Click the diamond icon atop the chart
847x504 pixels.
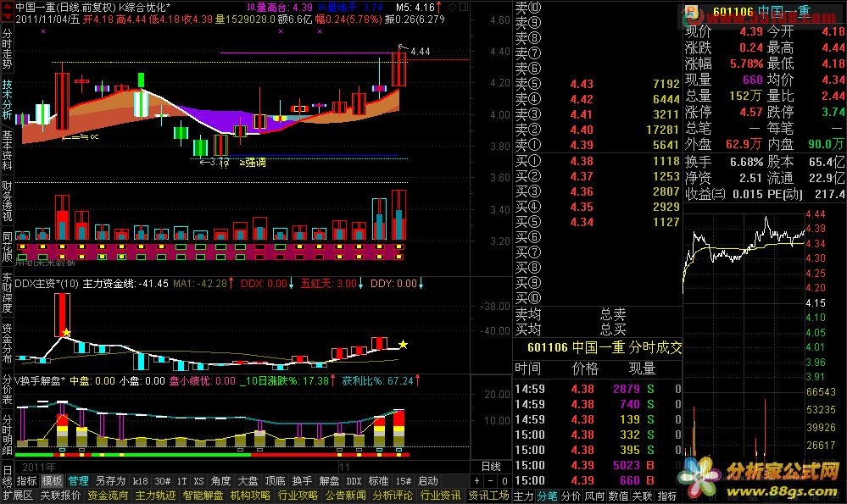coord(453,7)
